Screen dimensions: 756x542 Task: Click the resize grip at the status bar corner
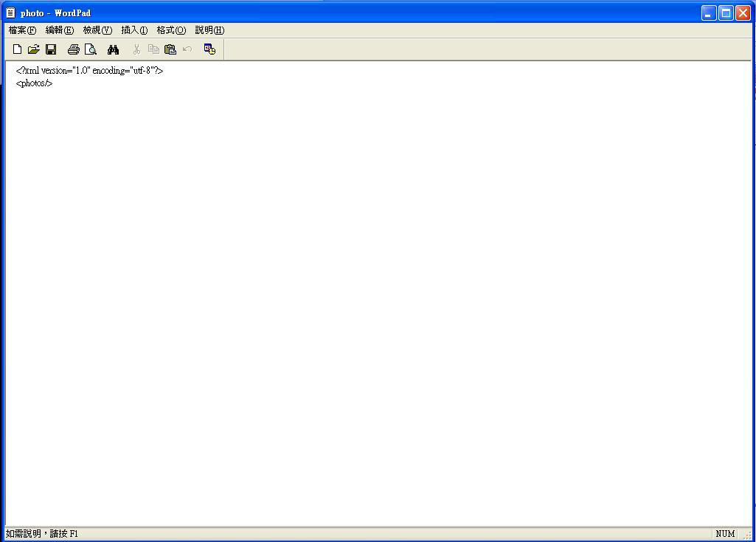[x=747, y=535]
